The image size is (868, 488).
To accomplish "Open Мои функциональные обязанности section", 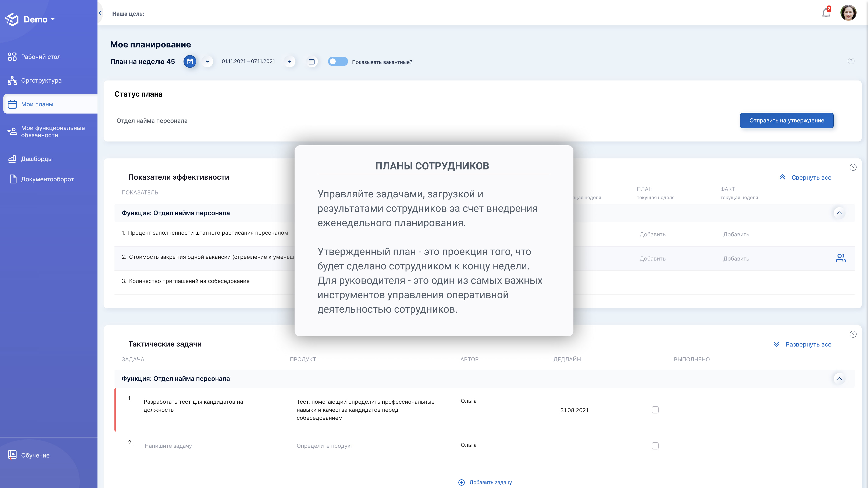I will (x=53, y=131).
